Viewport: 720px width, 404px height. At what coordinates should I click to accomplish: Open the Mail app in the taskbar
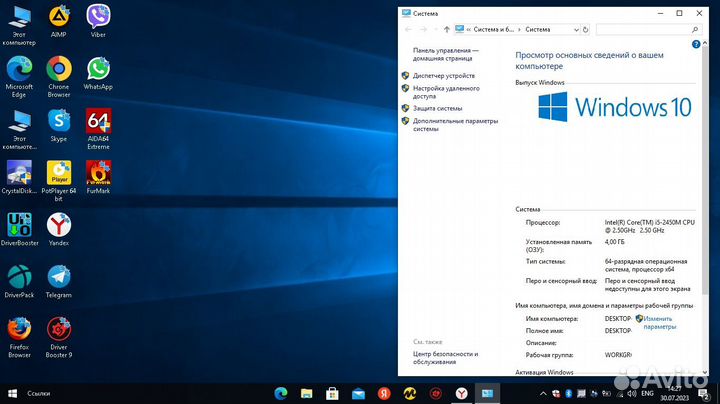click(x=358, y=393)
